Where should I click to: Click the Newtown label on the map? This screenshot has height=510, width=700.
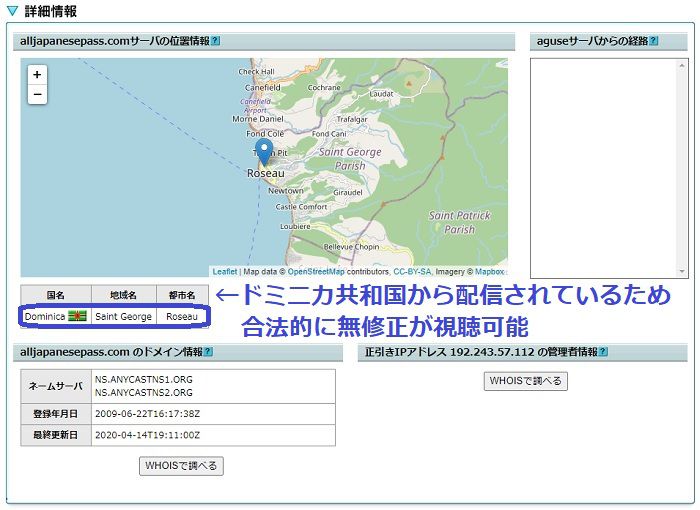click(x=286, y=191)
